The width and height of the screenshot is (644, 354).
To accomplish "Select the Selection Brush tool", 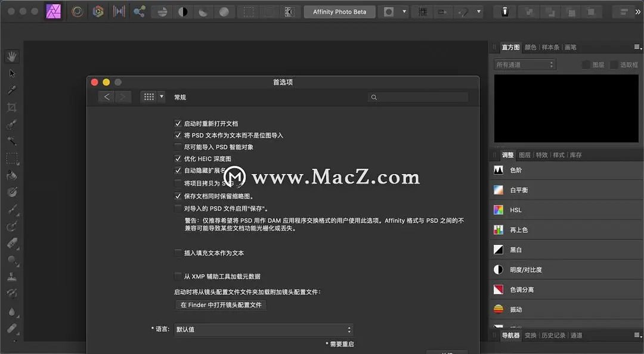I will coord(12,125).
